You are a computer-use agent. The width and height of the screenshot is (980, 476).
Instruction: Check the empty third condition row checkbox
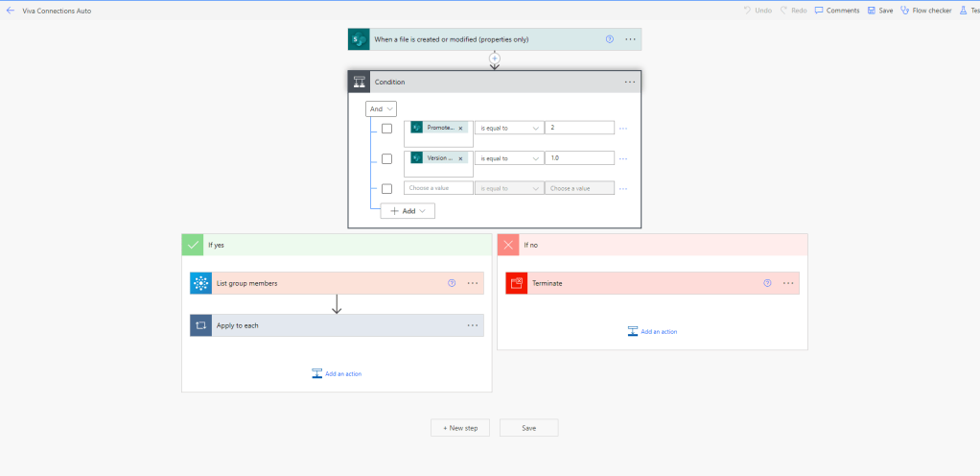pos(386,188)
